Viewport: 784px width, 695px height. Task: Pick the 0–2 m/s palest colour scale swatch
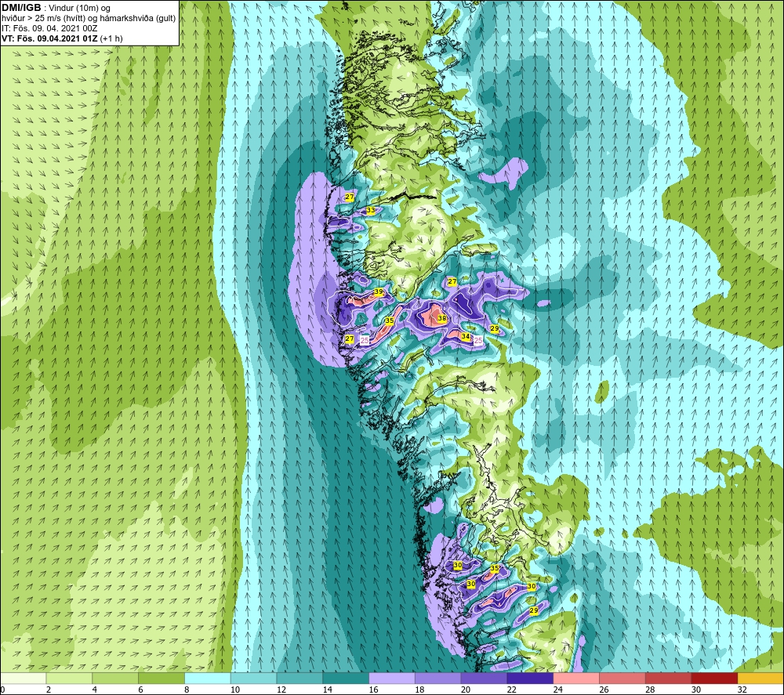coord(24,678)
